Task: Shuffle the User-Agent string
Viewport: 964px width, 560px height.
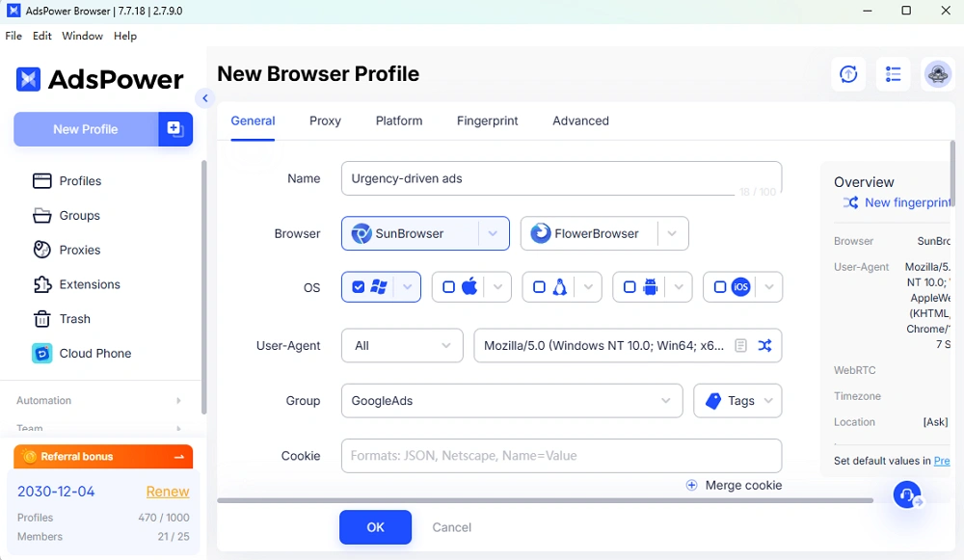Action: pos(764,345)
